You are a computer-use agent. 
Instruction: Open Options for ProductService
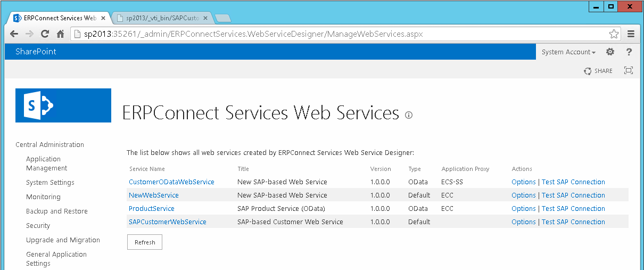523,209
